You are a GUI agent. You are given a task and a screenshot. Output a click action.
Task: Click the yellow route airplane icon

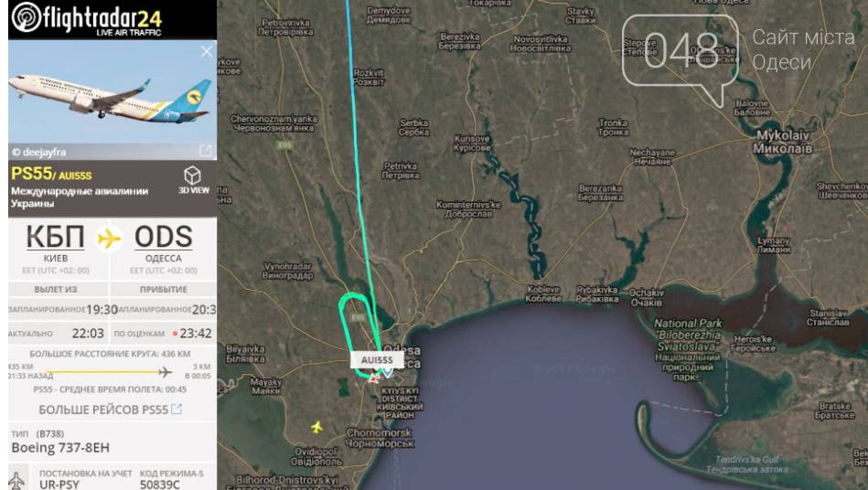click(109, 239)
